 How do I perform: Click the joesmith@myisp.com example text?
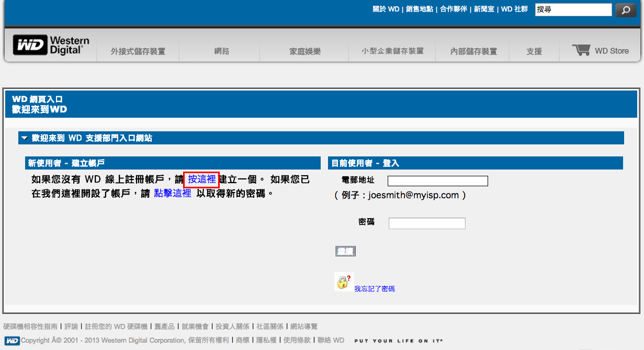point(413,195)
